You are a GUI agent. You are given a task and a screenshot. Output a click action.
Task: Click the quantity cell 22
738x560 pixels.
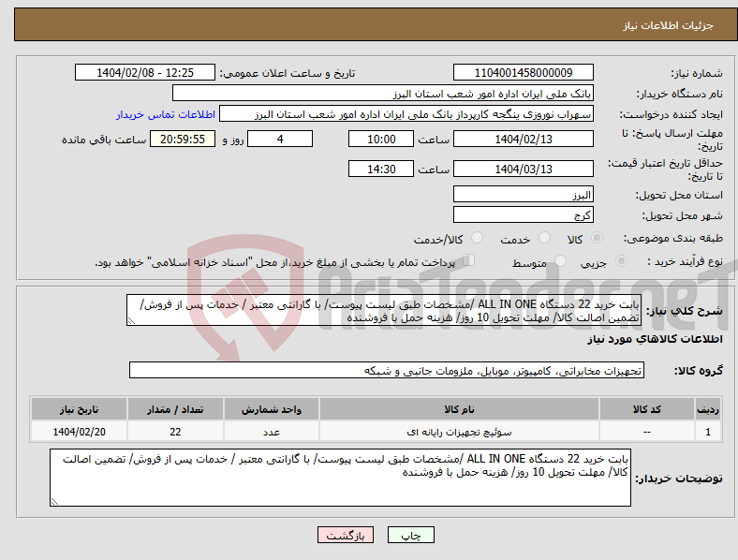tap(175, 432)
